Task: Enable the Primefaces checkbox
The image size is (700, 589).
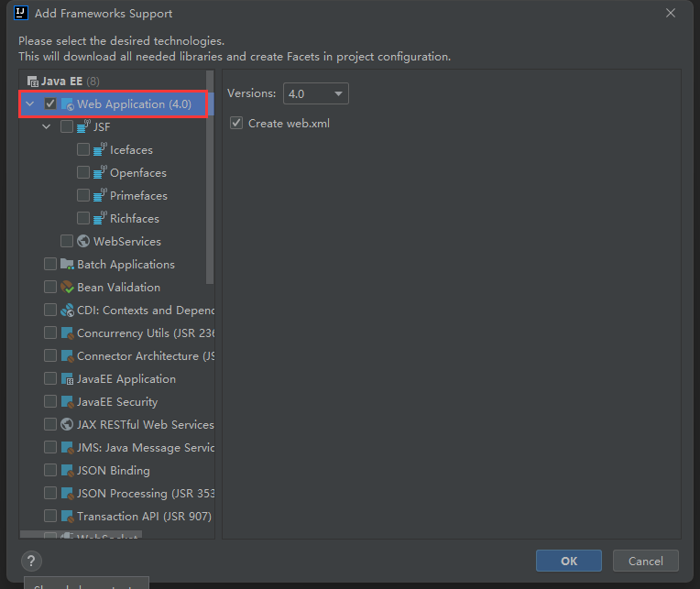Action: pos(83,195)
